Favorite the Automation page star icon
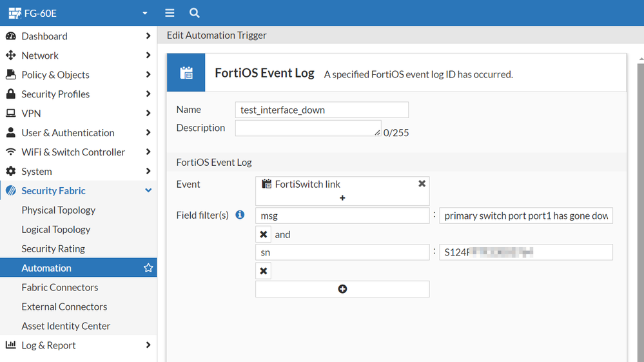Viewport: 644px width, 362px height. 148,268
